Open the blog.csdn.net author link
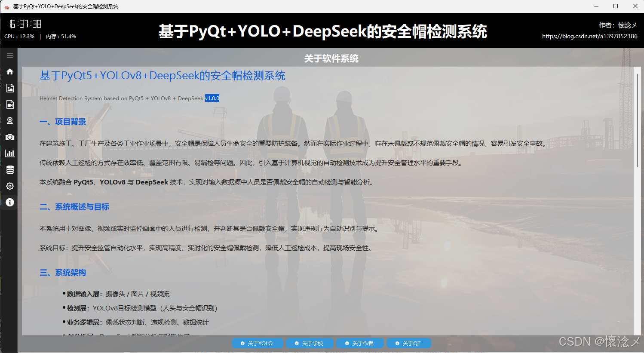This screenshot has height=353, width=644. click(589, 36)
